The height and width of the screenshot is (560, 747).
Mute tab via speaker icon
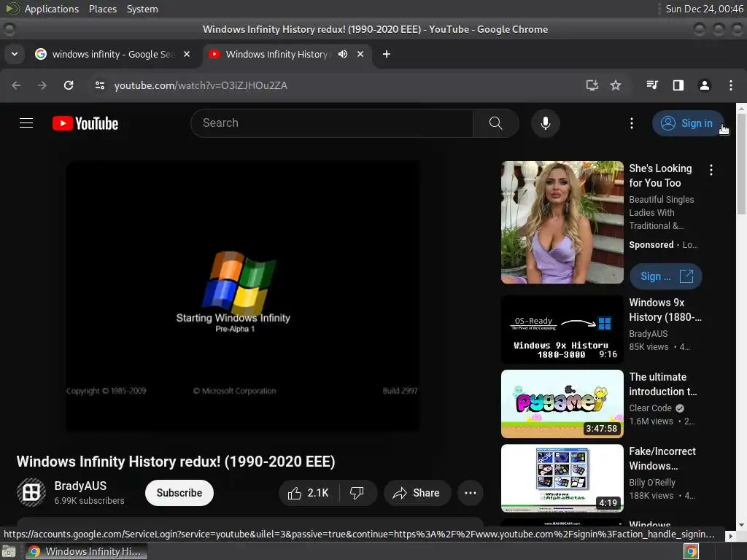coord(343,54)
